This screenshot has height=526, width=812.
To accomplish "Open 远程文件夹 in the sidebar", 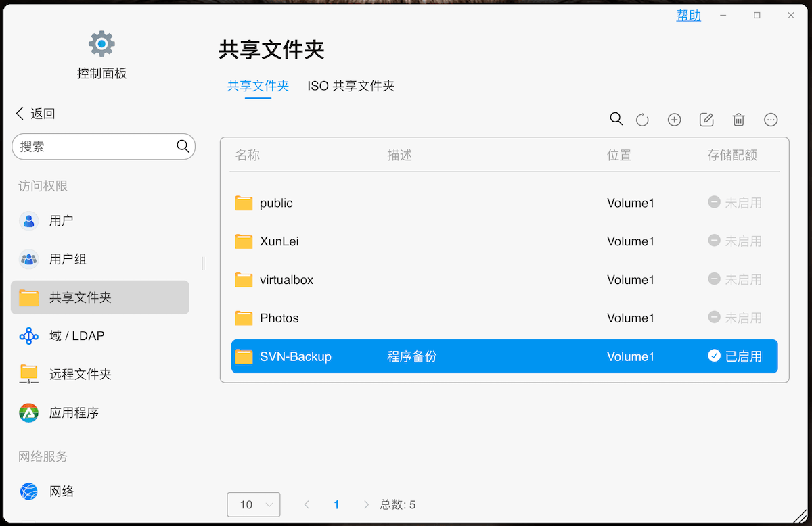I will (x=80, y=374).
